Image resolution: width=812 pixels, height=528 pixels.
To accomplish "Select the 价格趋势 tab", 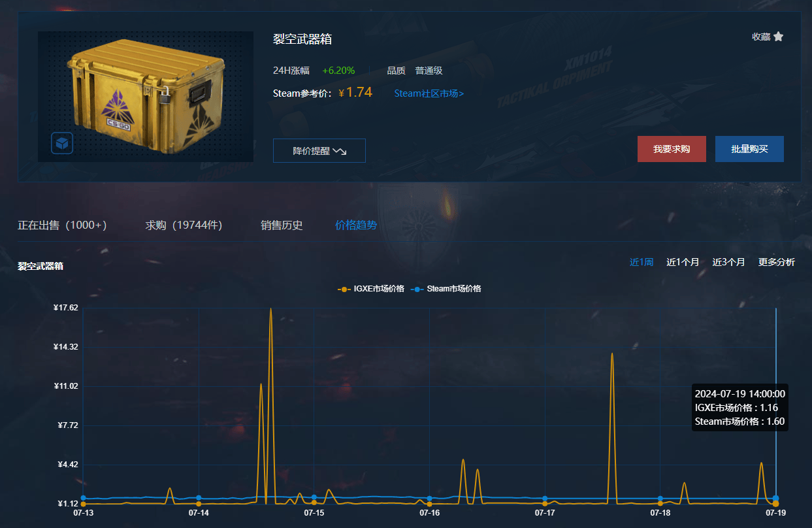I will [356, 225].
